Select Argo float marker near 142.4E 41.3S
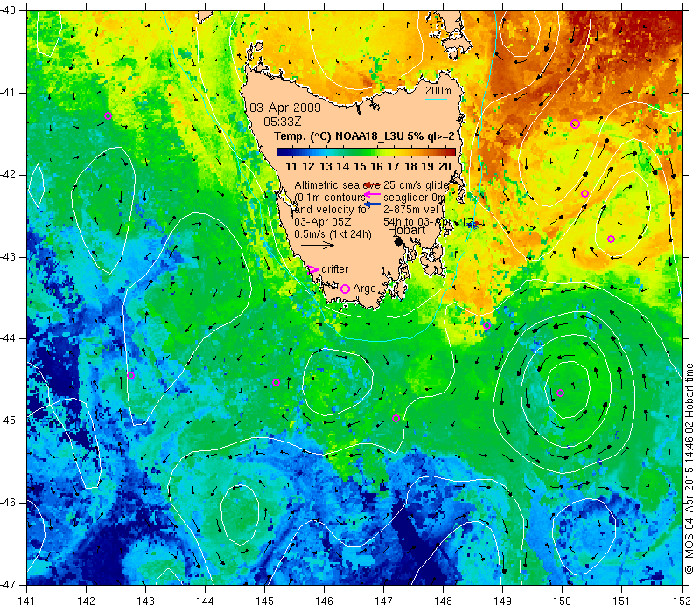Screen dimensions: 700x612 click(108, 116)
